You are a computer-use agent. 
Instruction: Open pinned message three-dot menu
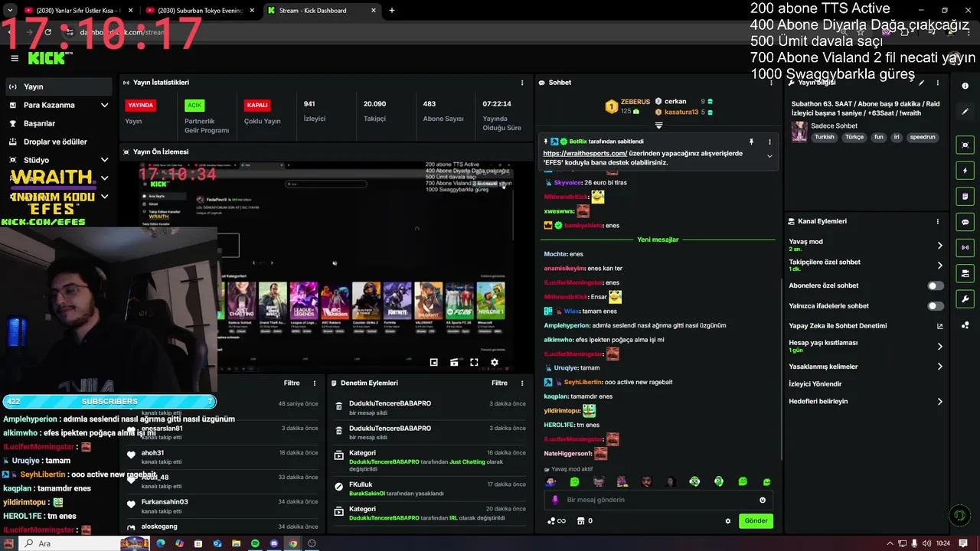tap(769, 142)
